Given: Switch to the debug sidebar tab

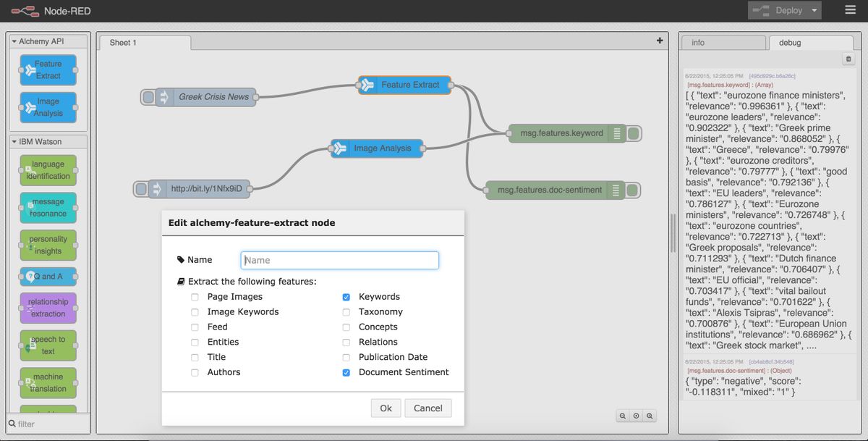Looking at the screenshot, I should (x=812, y=43).
